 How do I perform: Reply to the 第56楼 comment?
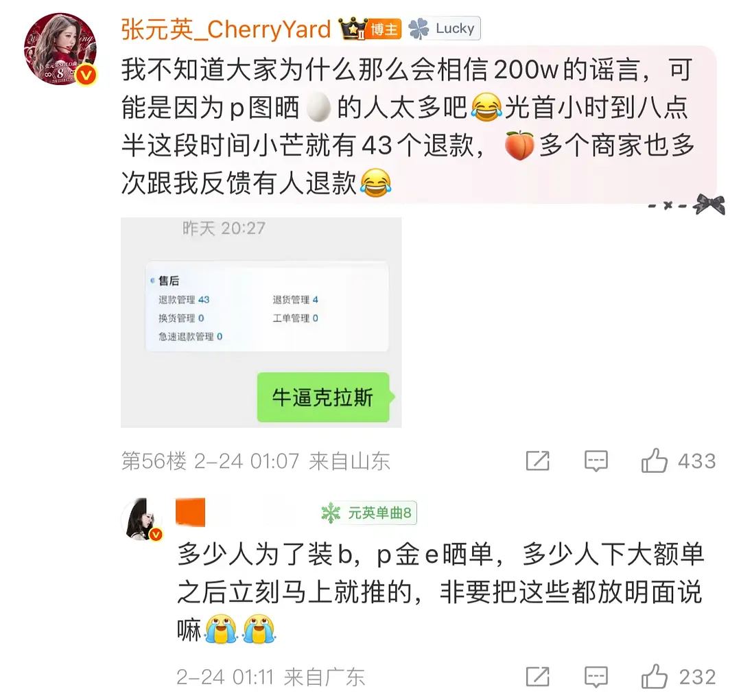(596, 460)
